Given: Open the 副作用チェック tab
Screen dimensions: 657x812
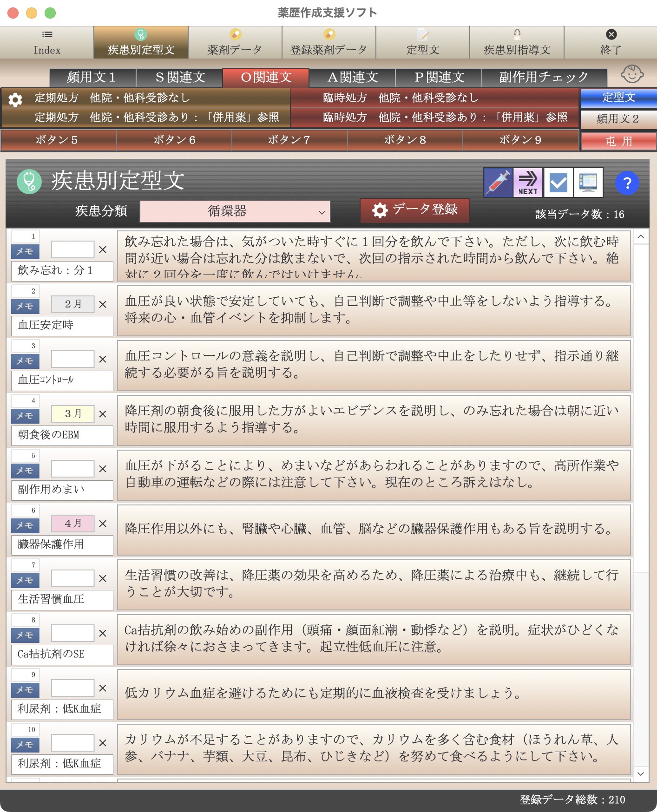Looking at the screenshot, I should (x=544, y=77).
